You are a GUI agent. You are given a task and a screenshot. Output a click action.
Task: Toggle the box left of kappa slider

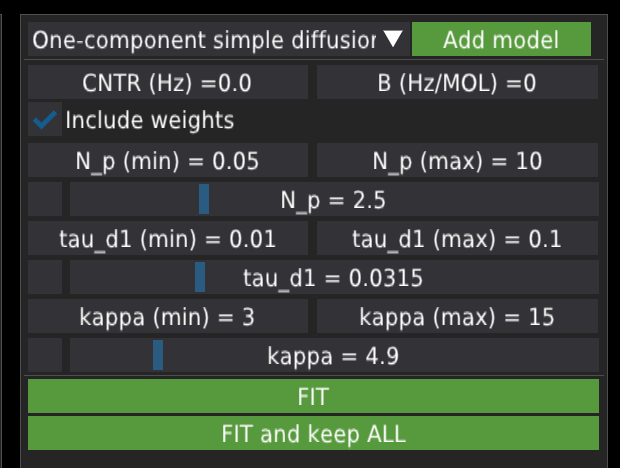45,355
